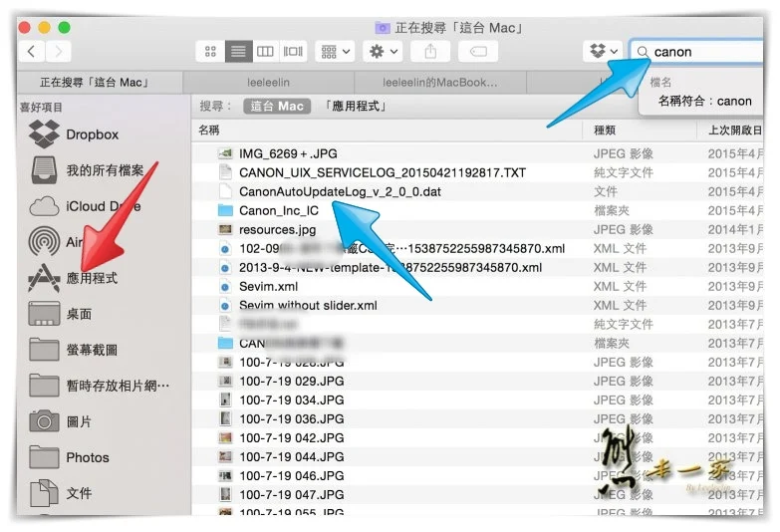This screenshot has width=780, height=532.
Task: Switch to the leeleelin的MacBook tab
Action: pos(439,83)
